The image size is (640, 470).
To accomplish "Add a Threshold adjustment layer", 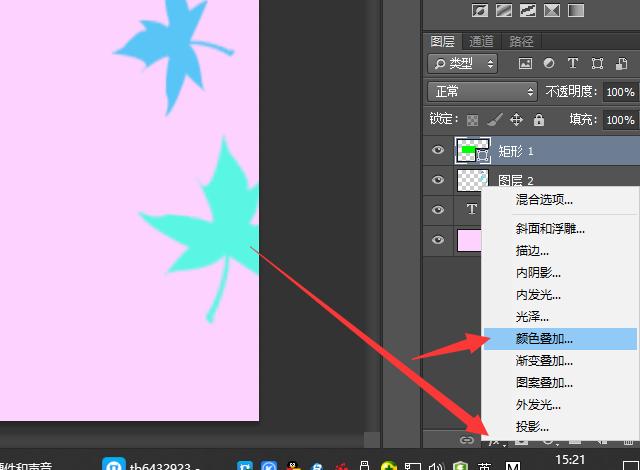I will 528,10.
